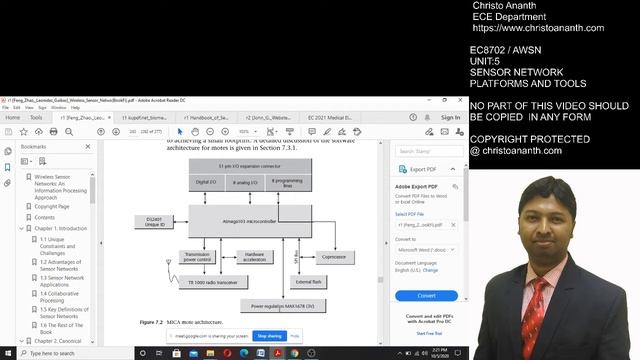The image size is (640, 360).
Task: Click the Share with others person icon
Action: point(460,131)
